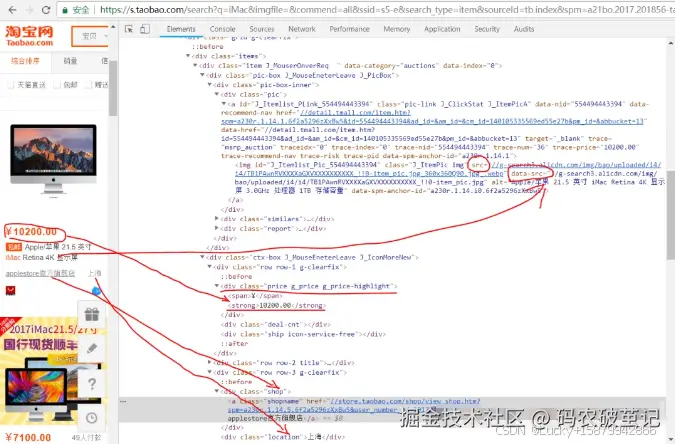
Task: Switch to the Elements tab
Action: tap(181, 29)
